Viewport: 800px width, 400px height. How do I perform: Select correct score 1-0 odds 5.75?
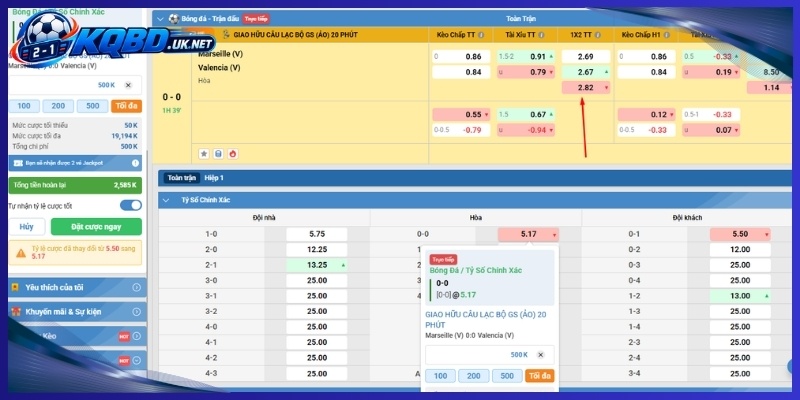317,235
